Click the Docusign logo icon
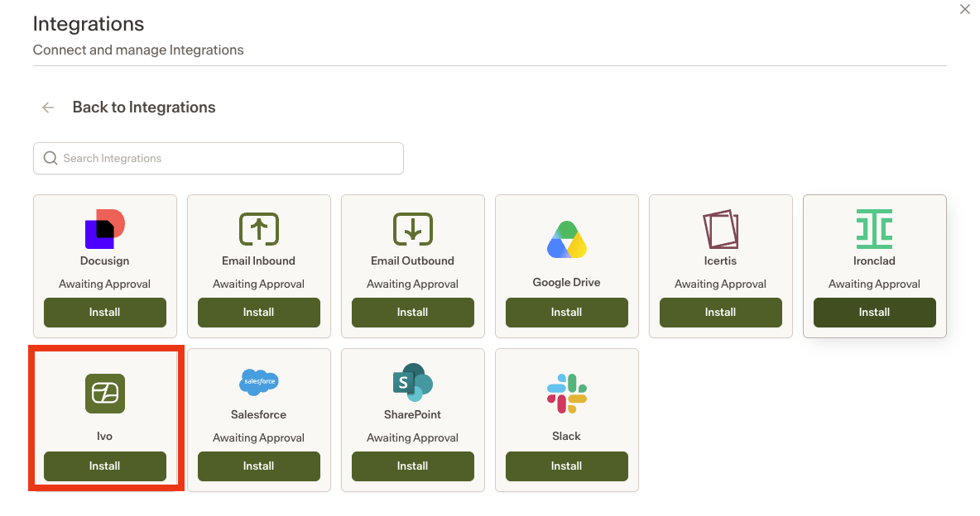 pyautogui.click(x=105, y=228)
